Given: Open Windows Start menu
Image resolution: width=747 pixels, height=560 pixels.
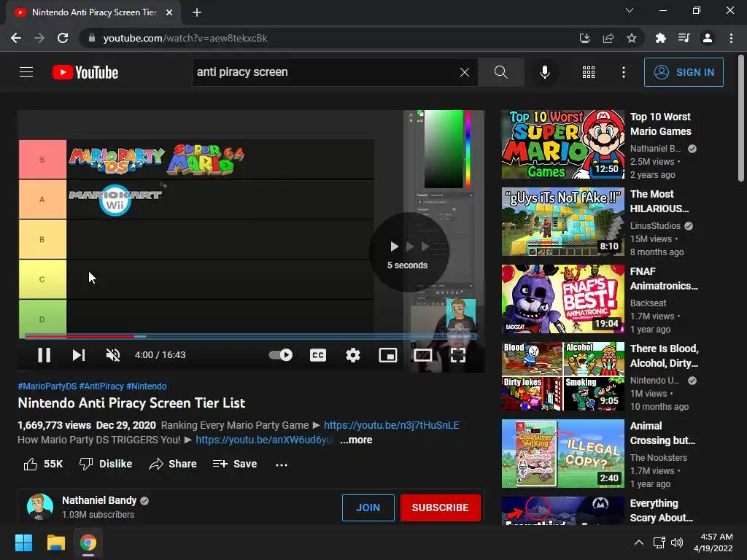Looking at the screenshot, I should pyautogui.click(x=23, y=542).
